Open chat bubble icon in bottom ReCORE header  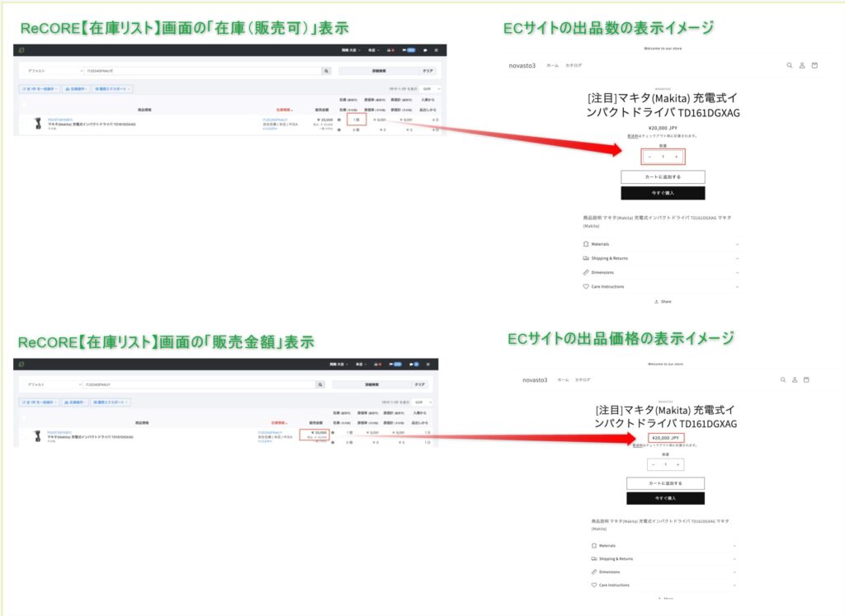click(x=414, y=364)
